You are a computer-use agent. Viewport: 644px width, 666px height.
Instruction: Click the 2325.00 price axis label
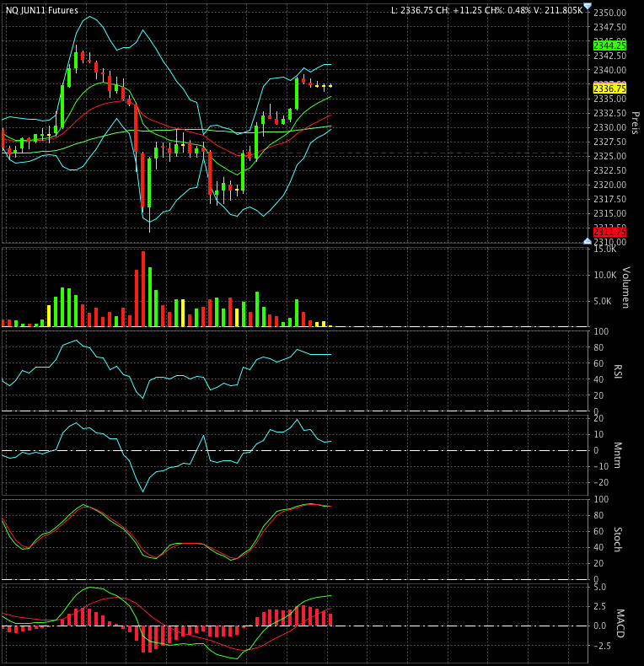click(x=609, y=156)
